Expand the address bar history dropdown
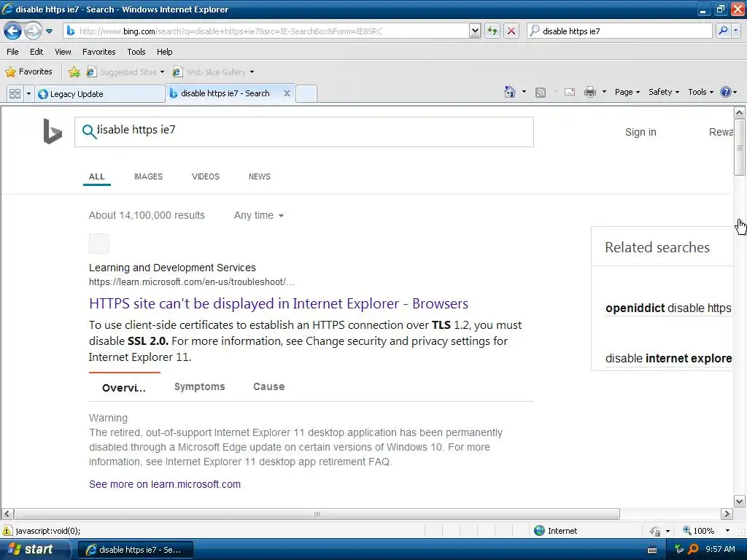The width and height of the screenshot is (747, 560). click(x=475, y=31)
